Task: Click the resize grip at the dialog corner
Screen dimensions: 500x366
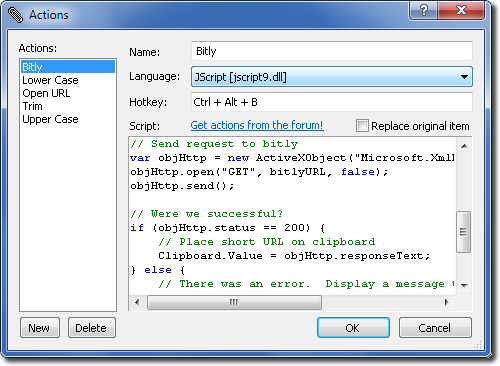Action: 478,345
